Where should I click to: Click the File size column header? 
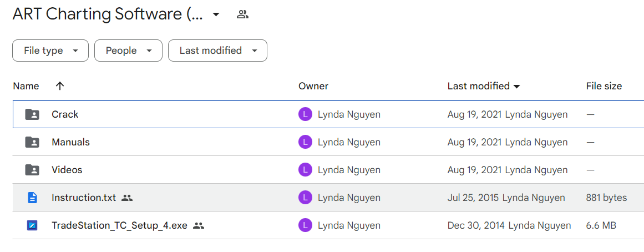click(604, 86)
